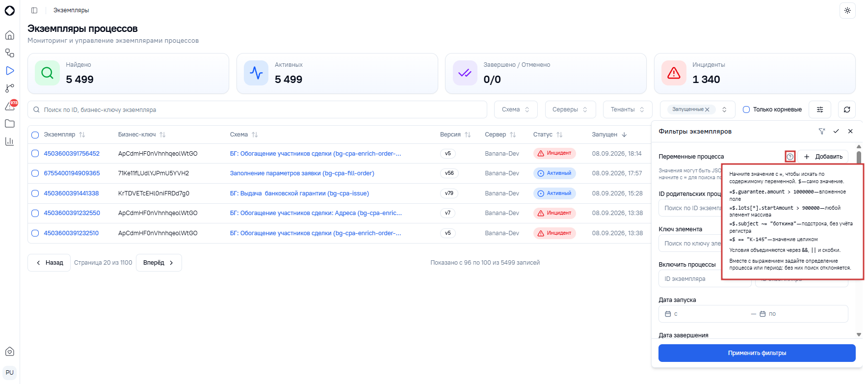Screen dimensions: 868x384
Task: Go to previous page with Назад
Action: 49,263
